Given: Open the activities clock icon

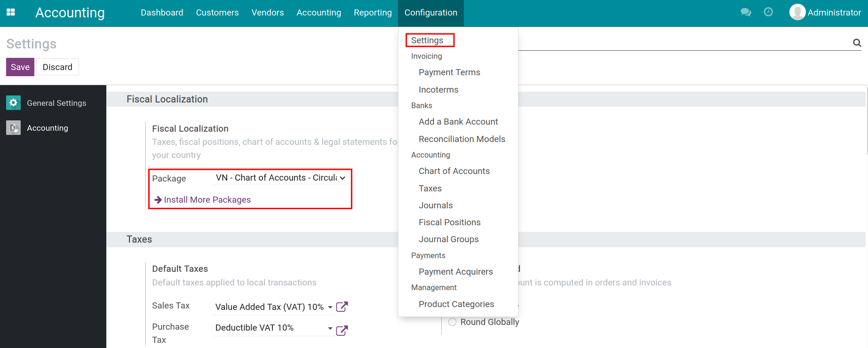Looking at the screenshot, I should [768, 12].
